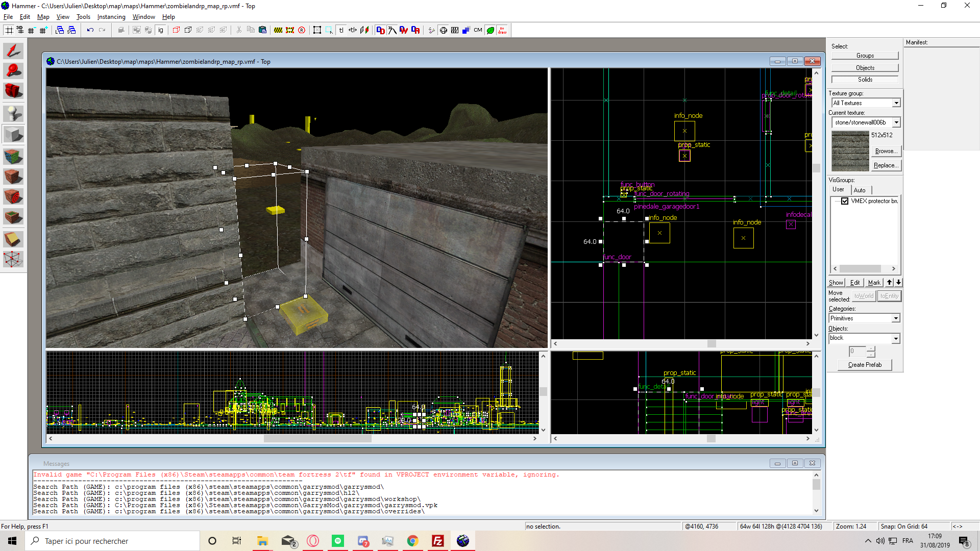This screenshot has width=980, height=551.
Task: Switch to the Auto visgroups tab
Action: click(860, 190)
